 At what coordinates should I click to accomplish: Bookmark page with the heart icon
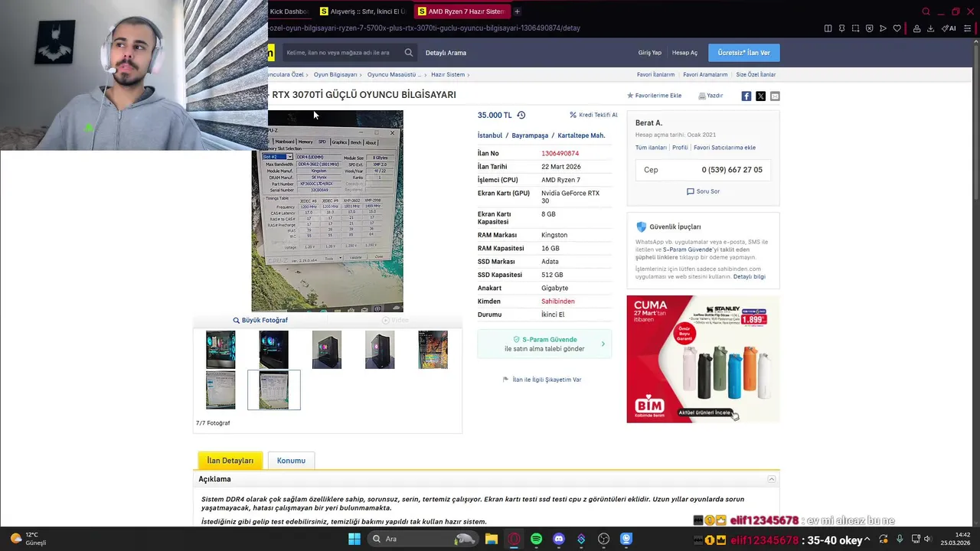click(x=897, y=28)
